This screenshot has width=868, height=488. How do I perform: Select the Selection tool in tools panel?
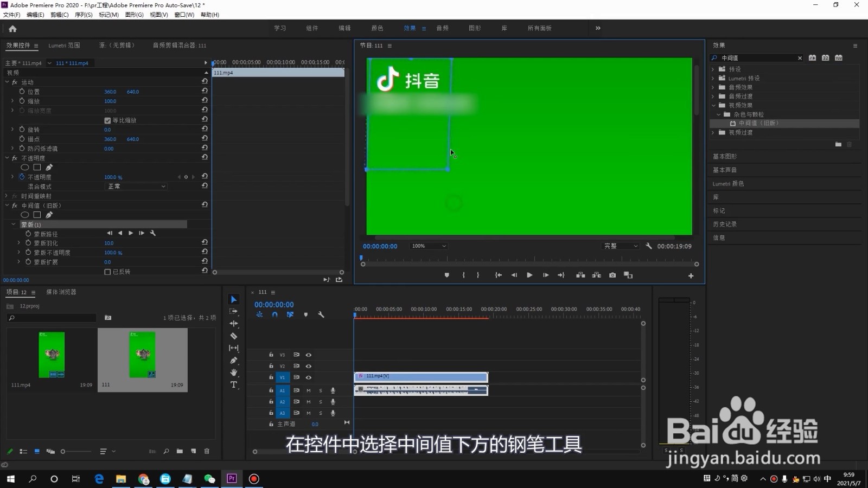234,299
